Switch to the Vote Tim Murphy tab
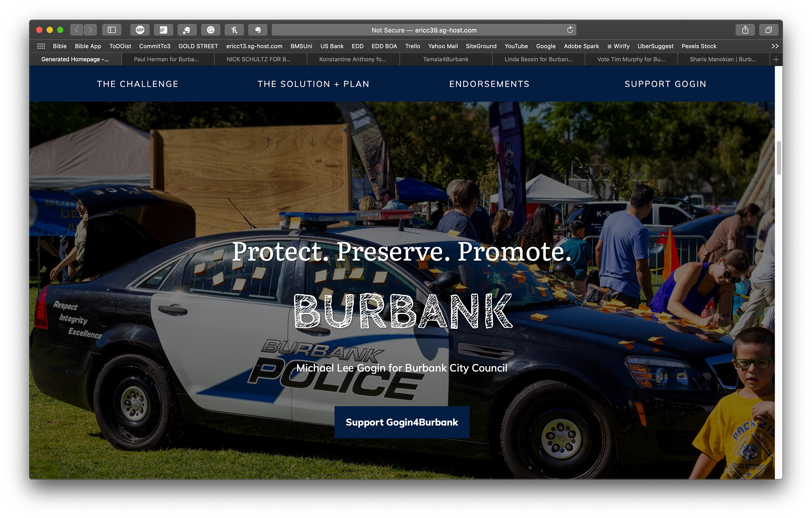 pyautogui.click(x=631, y=59)
